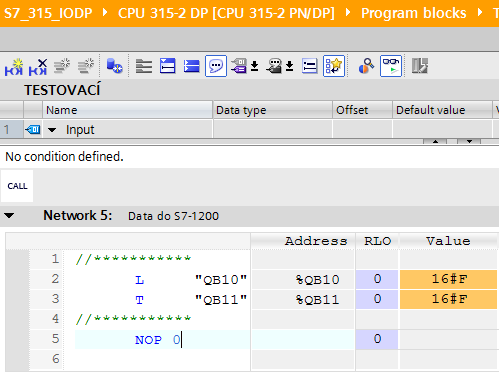
Task: Click the No condition defined text
Action: pos(64,156)
